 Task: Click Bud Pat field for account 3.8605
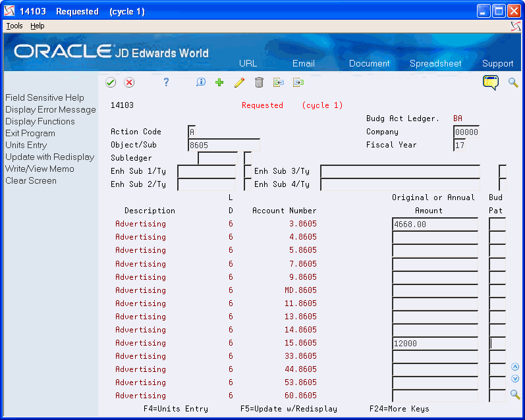[x=497, y=224]
